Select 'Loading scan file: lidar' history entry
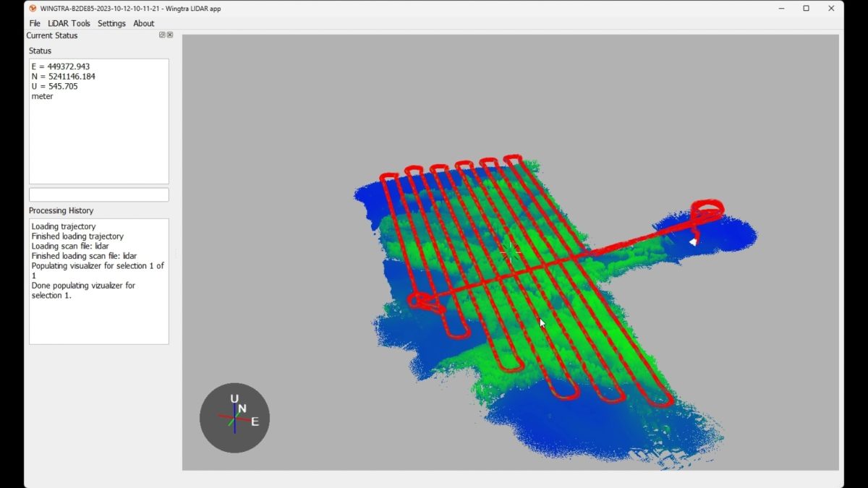The height and width of the screenshot is (488, 868). (71, 246)
